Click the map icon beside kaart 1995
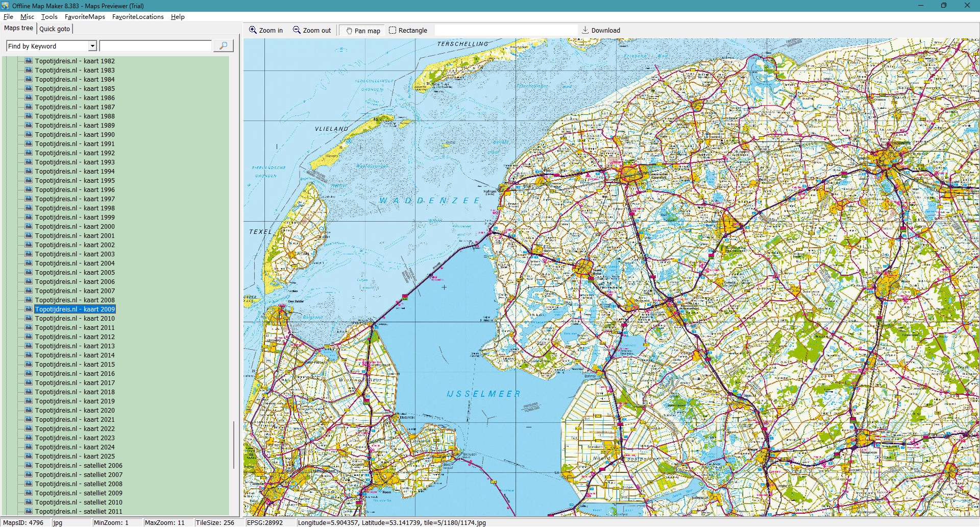The height and width of the screenshot is (527, 980). [x=29, y=180]
